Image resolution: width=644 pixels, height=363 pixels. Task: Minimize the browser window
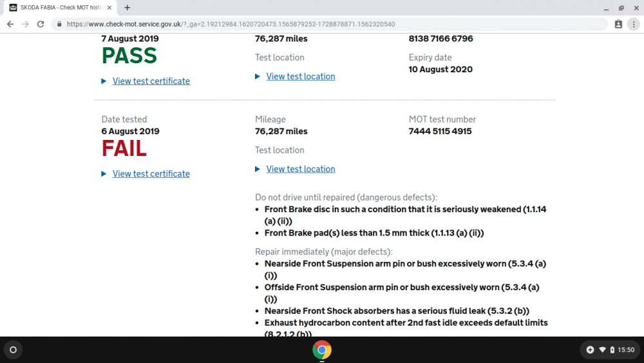click(x=606, y=8)
